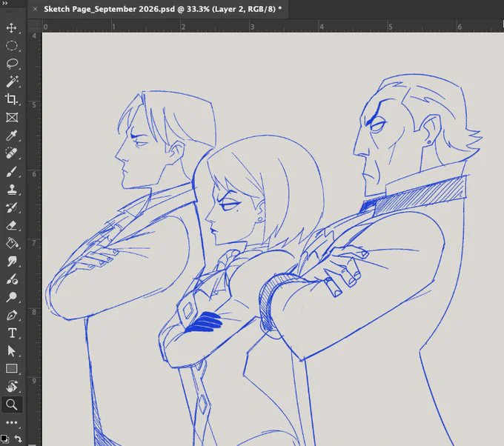Close the Sketch Page_September 2026.psd tab
The width and height of the screenshot is (504, 446).
pyautogui.click(x=35, y=9)
